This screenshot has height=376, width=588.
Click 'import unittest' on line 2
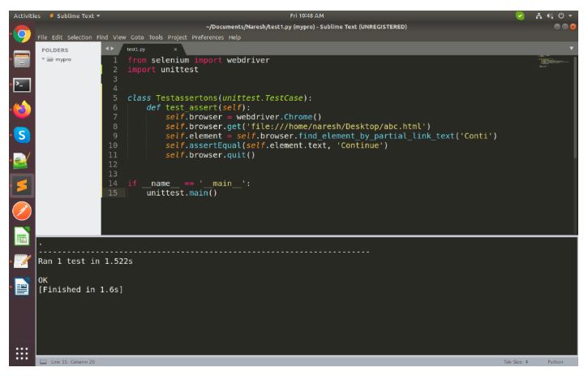(163, 70)
